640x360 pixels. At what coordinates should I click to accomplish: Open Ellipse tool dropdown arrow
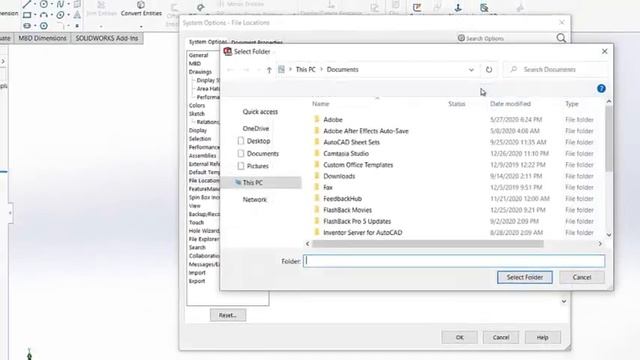[x=68, y=16]
